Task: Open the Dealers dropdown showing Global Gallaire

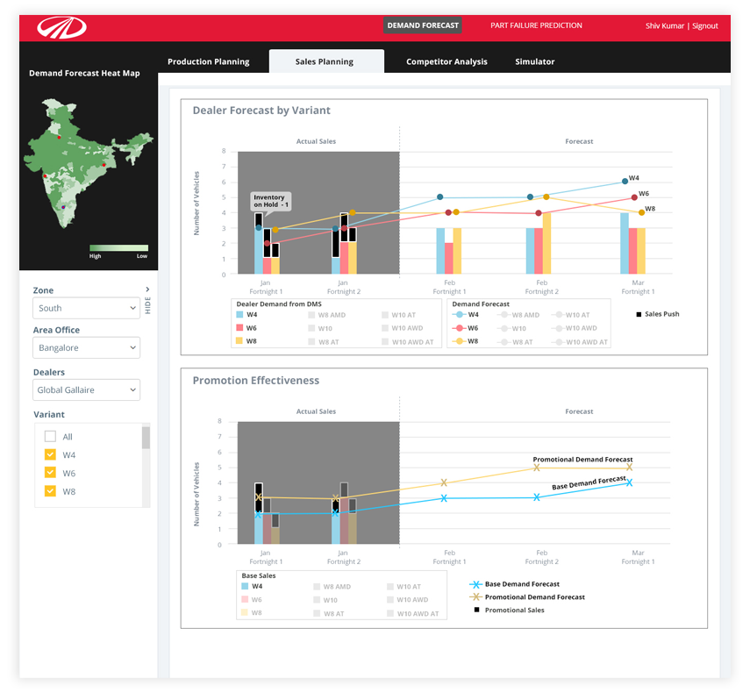Action: [86, 390]
